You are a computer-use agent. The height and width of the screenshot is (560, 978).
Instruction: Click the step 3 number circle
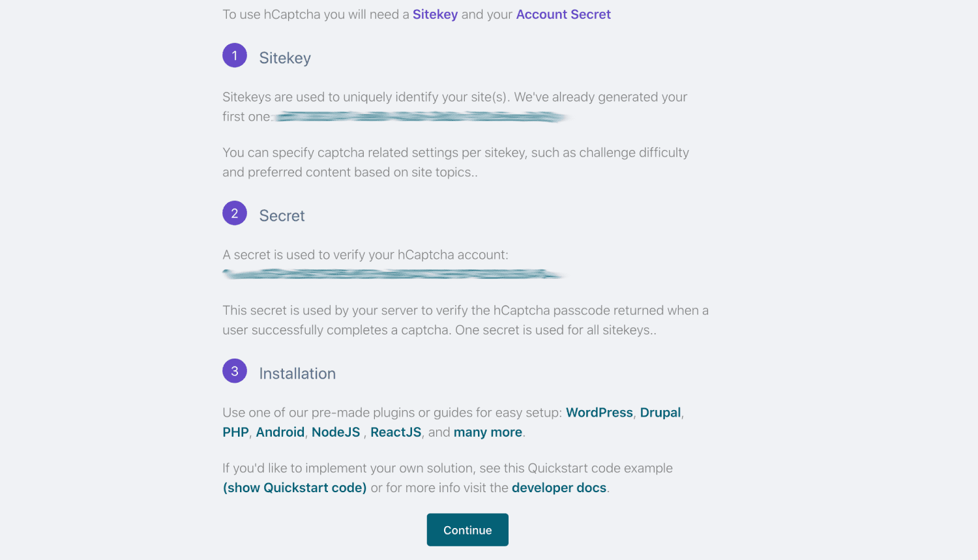pyautogui.click(x=235, y=371)
